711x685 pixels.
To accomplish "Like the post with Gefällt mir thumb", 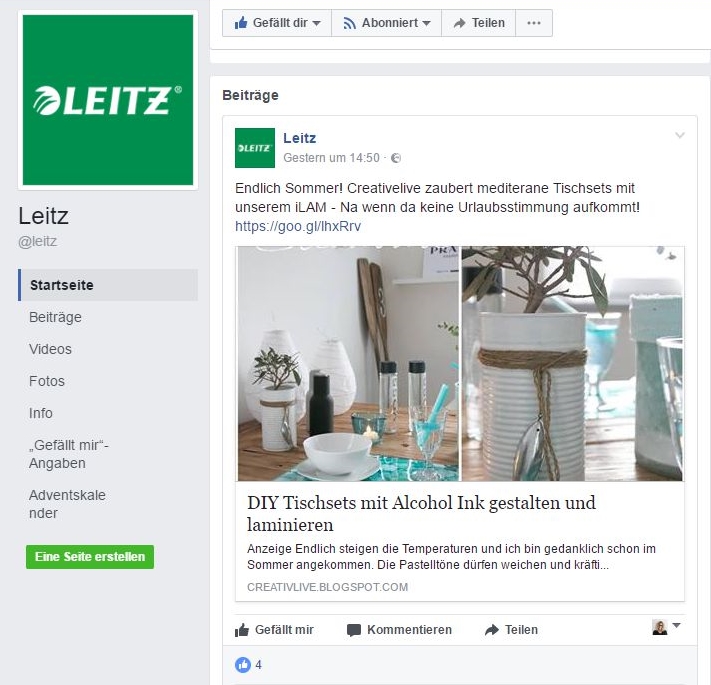I will pos(274,630).
